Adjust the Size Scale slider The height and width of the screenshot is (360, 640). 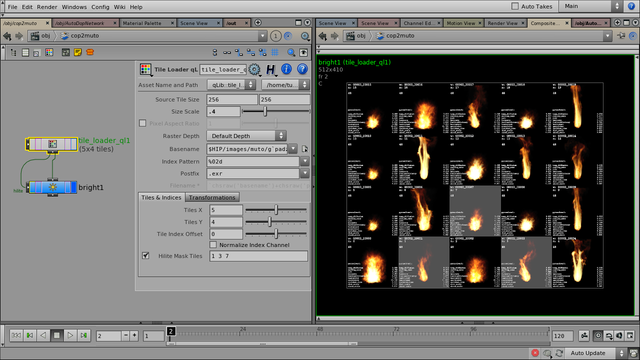276,111
